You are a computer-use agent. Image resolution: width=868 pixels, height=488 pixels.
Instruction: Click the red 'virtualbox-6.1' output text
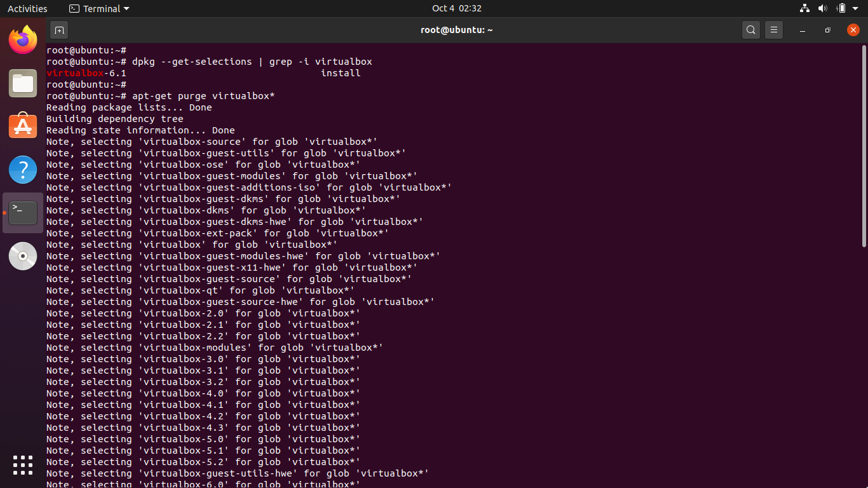86,73
